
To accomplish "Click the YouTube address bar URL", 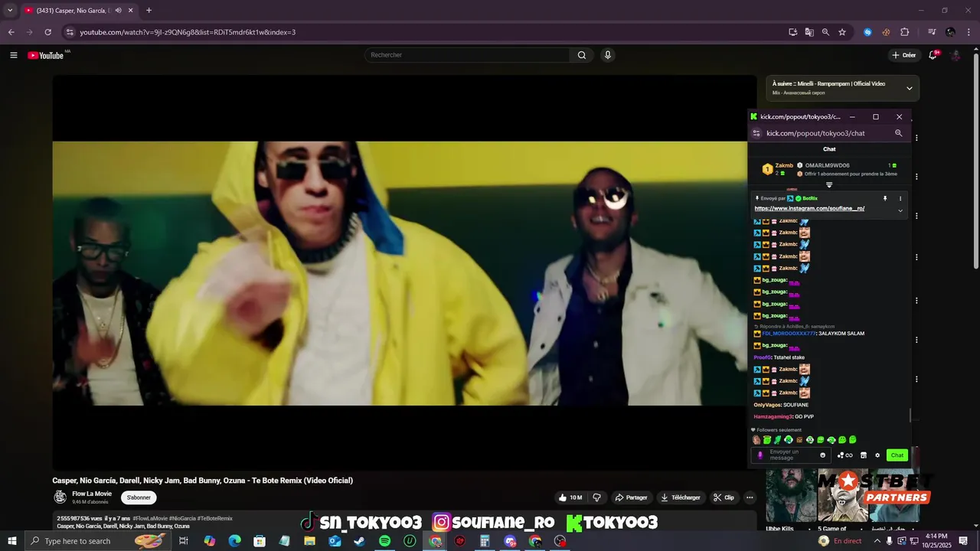I will (x=188, y=32).
